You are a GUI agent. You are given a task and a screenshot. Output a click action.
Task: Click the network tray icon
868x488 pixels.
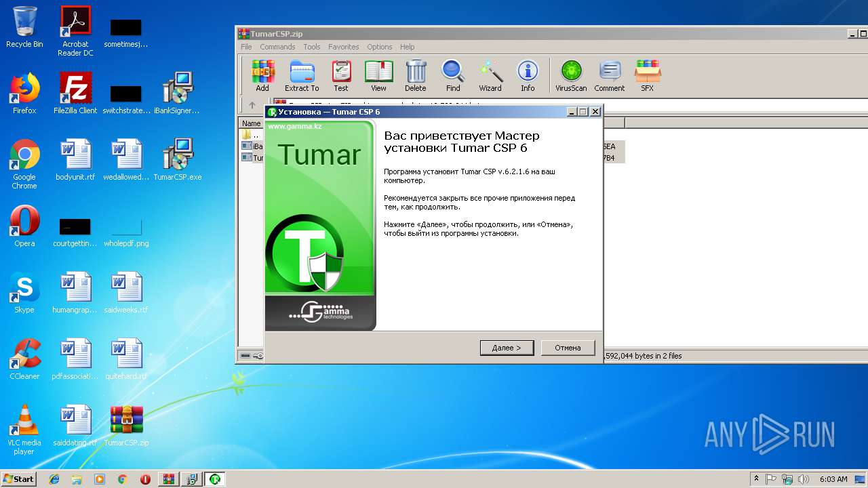point(787,479)
